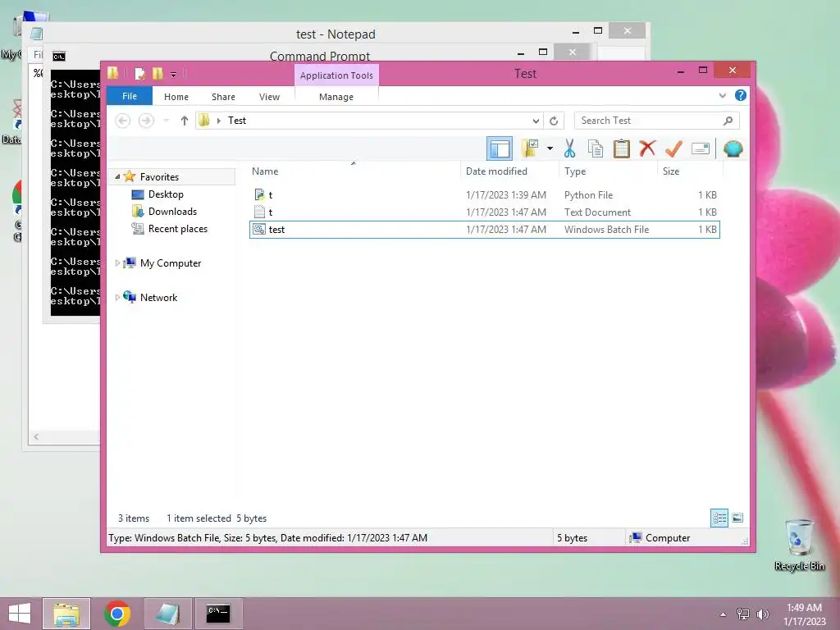
Task: Show hidden tray icons arrow
Action: coord(724,614)
